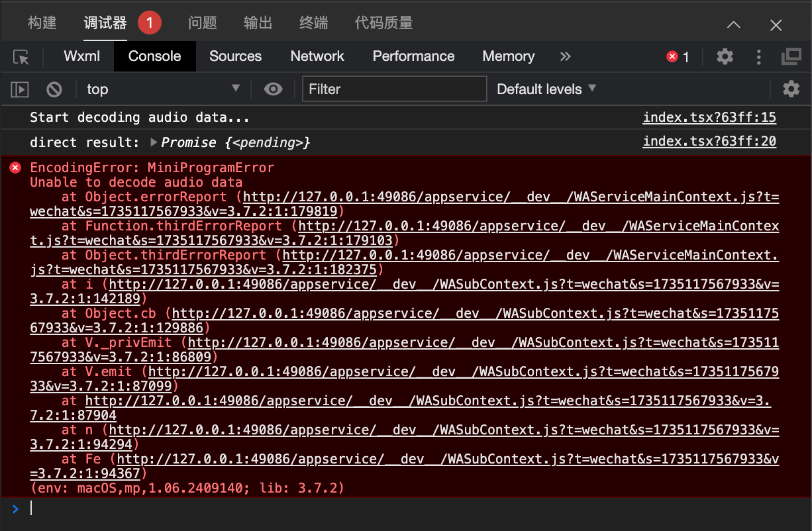This screenshot has width=812, height=531.
Task: Switch to the Wxml tab
Action: coord(82,57)
